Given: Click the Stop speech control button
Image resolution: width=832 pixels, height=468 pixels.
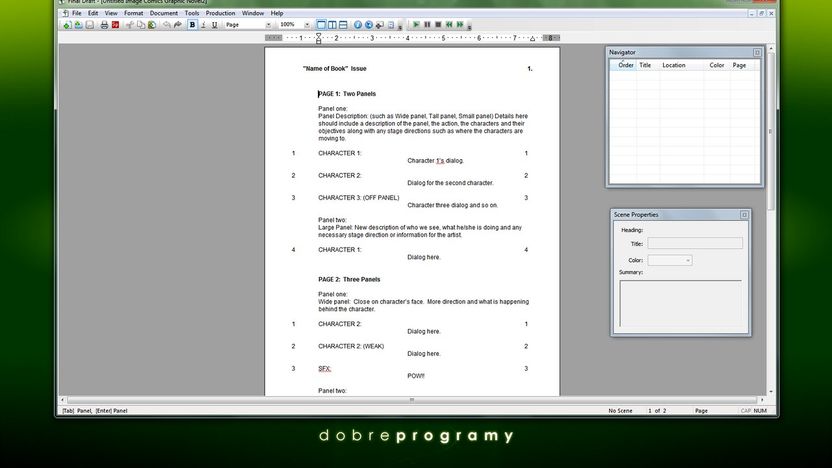Looking at the screenshot, I should coord(438,24).
